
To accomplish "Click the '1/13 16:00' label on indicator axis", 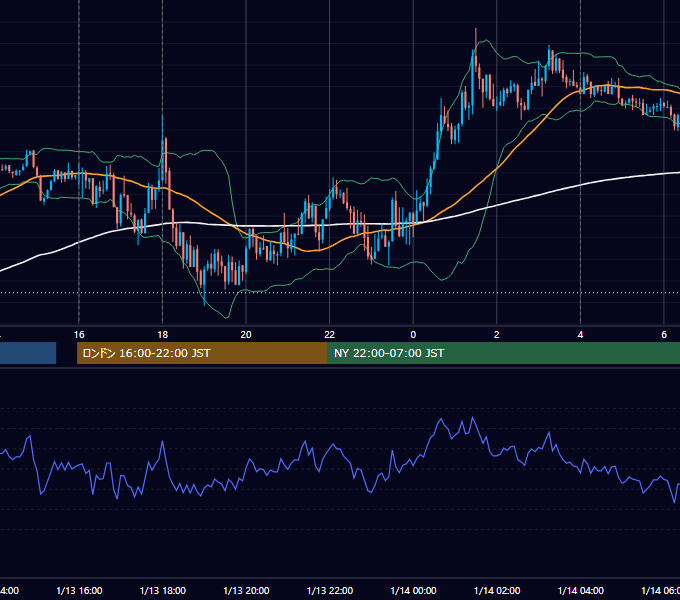I will coord(79,591).
